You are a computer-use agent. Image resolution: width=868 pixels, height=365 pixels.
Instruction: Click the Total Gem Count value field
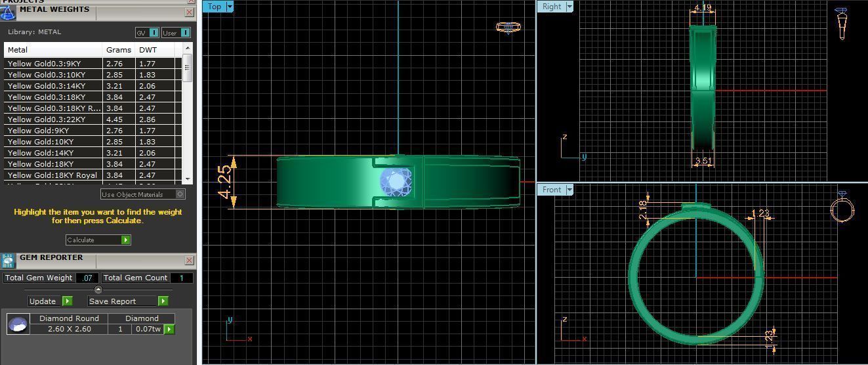(x=182, y=278)
